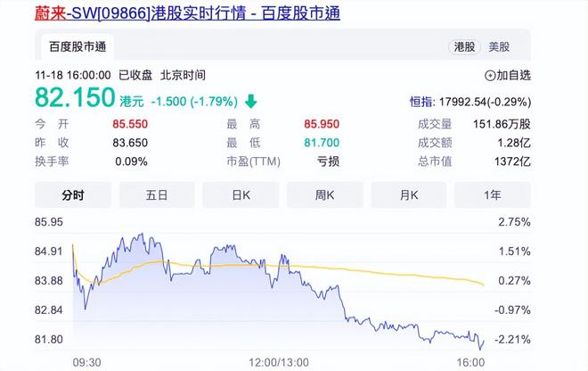The image size is (588, 371).
Task: Switch to 美股 market toggle
Action: coord(499,47)
